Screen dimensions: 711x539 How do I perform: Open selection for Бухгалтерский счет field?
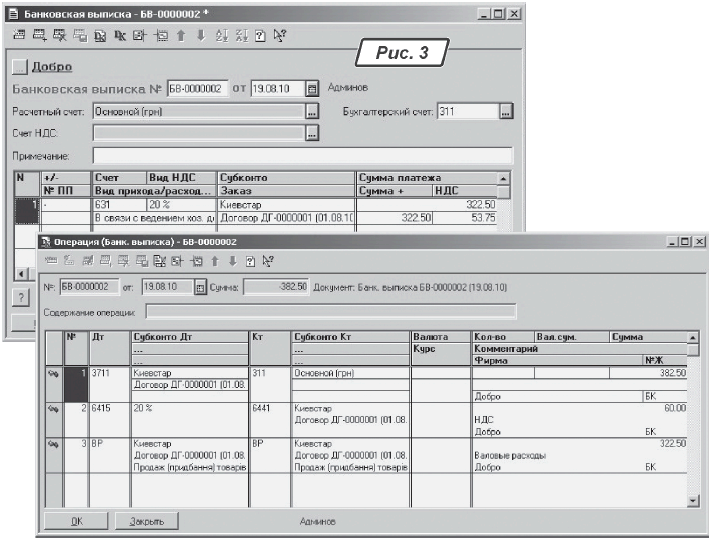click(x=506, y=111)
